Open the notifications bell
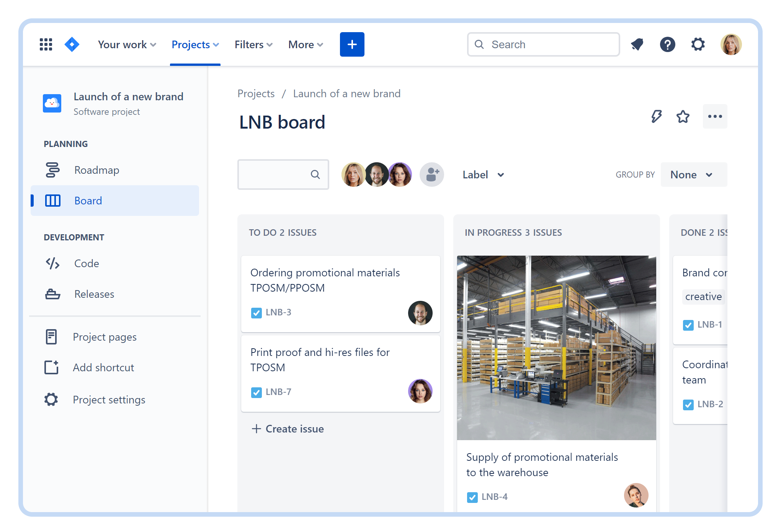This screenshot has height=532, width=781. tap(637, 44)
